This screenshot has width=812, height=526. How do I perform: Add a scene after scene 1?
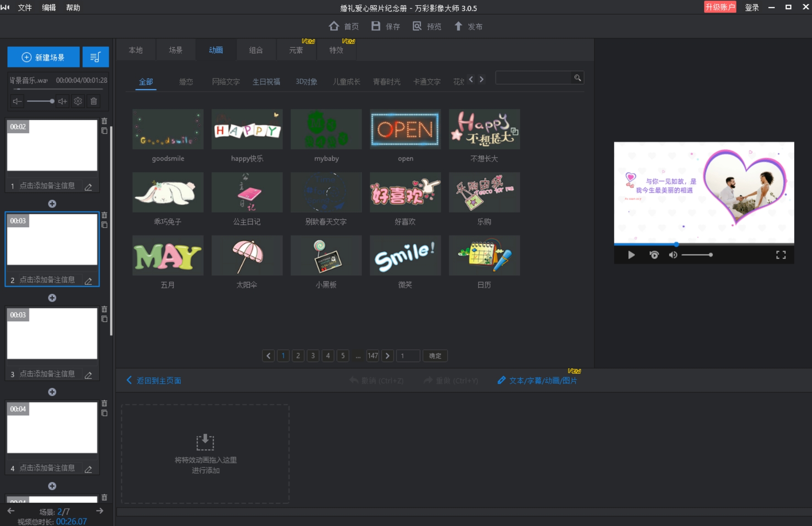coord(52,204)
